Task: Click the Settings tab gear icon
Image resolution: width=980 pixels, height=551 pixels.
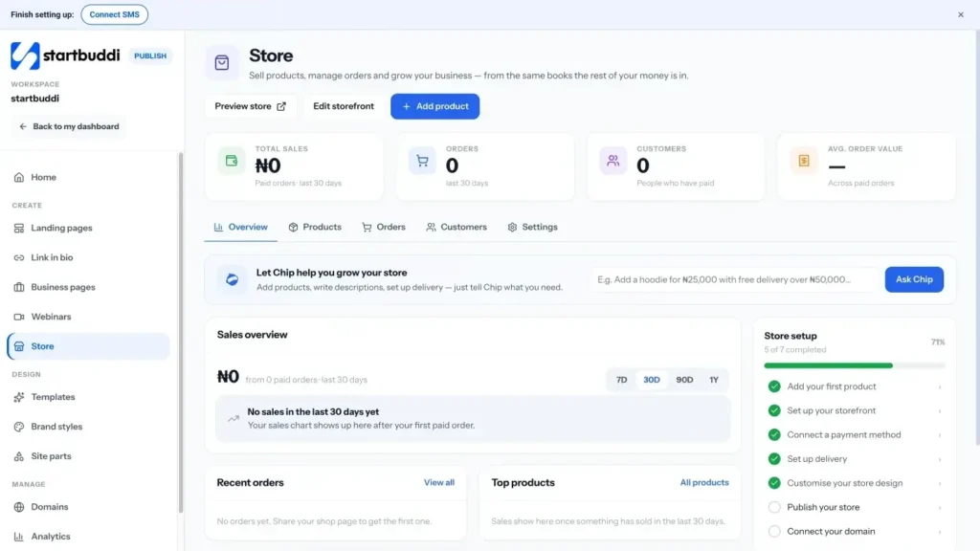Action: point(513,228)
